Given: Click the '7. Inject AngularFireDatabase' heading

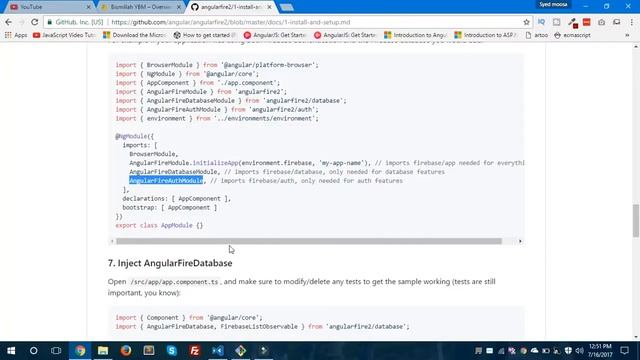Looking at the screenshot, I should click(x=170, y=263).
